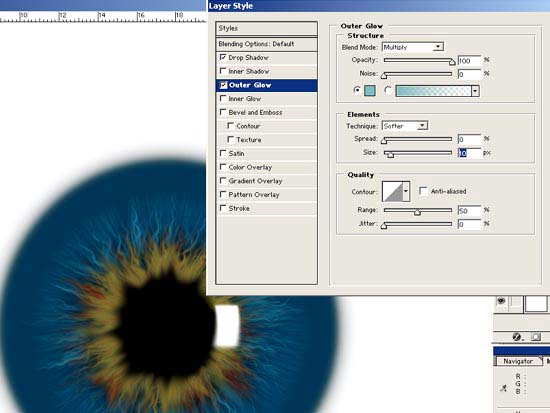Click the layer link column box
The width and height of the screenshot is (550, 413).
click(x=515, y=301)
